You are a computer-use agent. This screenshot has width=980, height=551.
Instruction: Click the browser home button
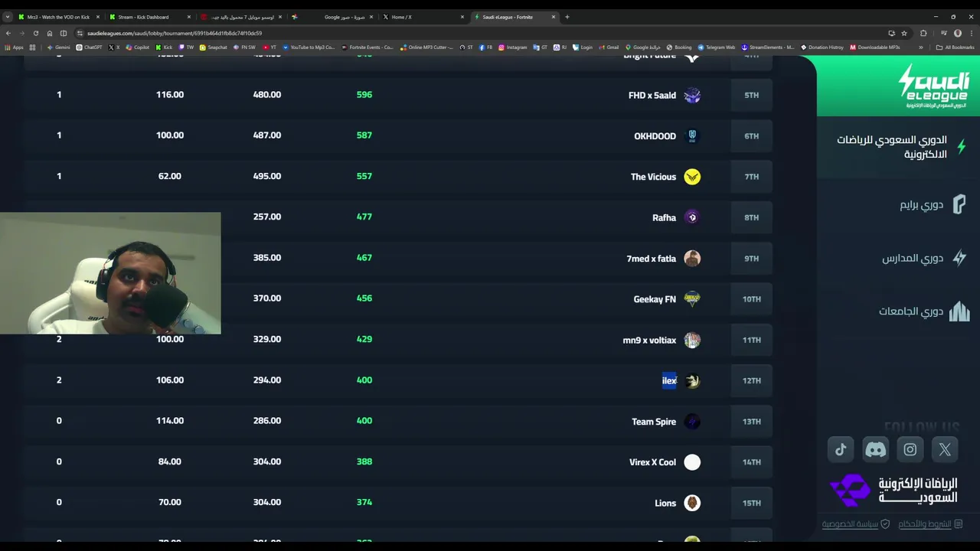coord(50,33)
